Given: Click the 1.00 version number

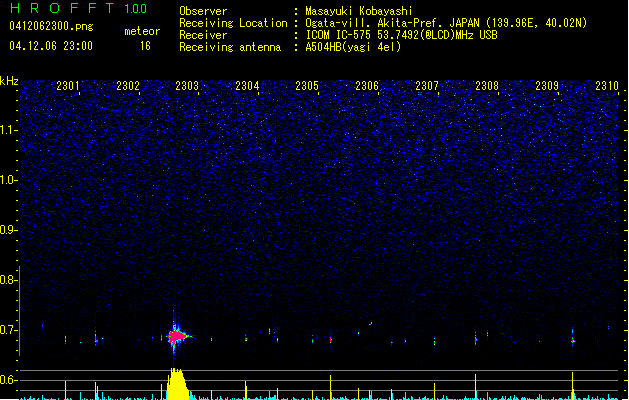Looking at the screenshot, I should click(x=136, y=9).
